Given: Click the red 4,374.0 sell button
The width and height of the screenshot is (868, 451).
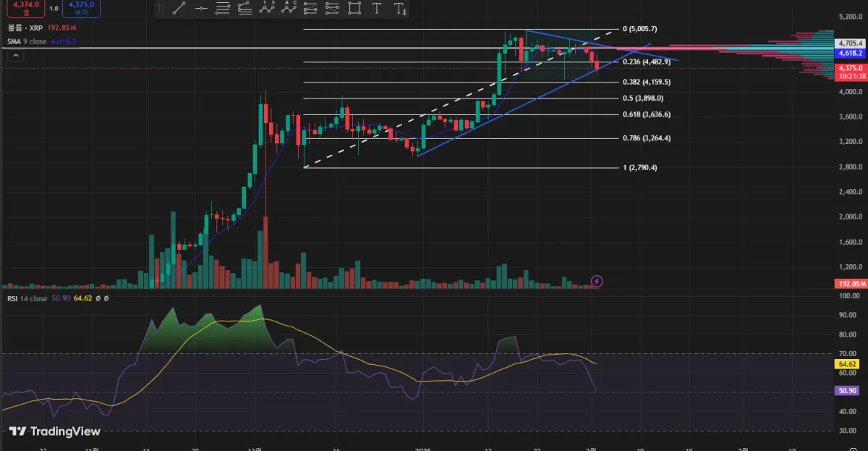Looking at the screenshot, I should click(x=25, y=8).
